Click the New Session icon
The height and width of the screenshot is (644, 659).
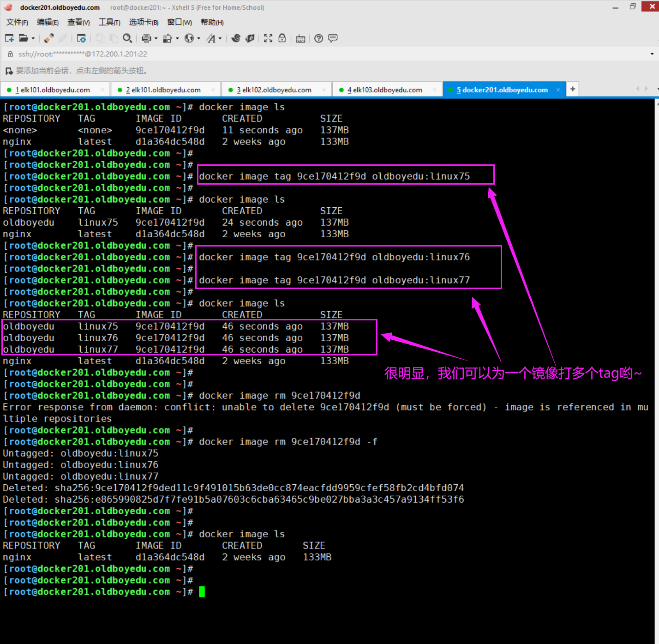[x=9, y=38]
